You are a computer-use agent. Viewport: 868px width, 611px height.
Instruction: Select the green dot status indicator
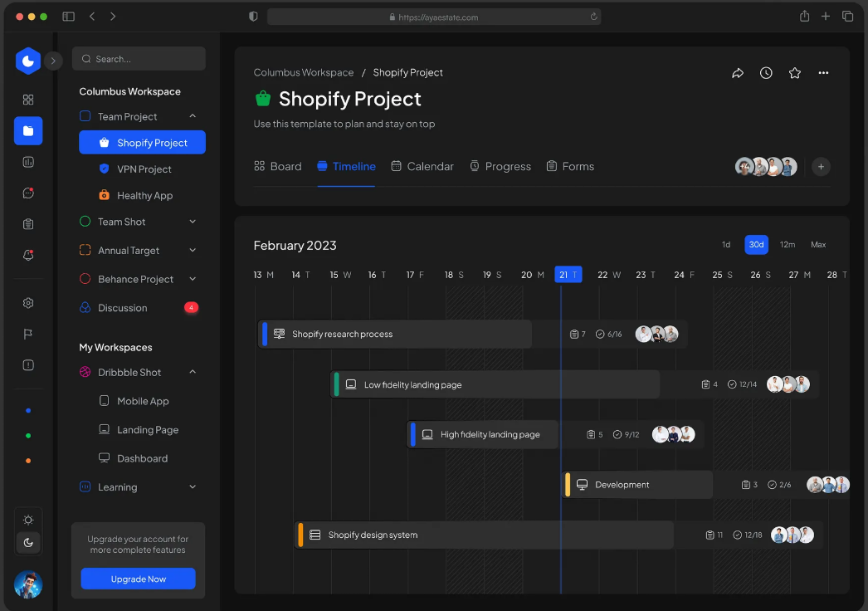point(28,436)
